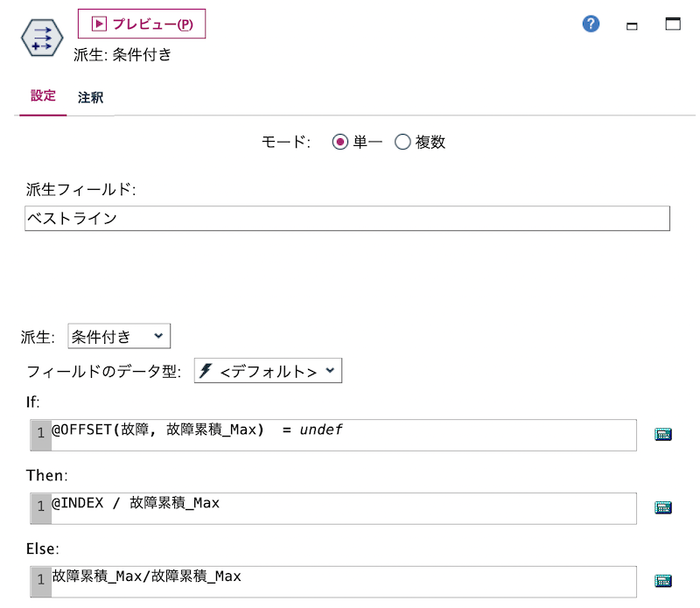Select the 単一 mode radio button

tap(340, 142)
